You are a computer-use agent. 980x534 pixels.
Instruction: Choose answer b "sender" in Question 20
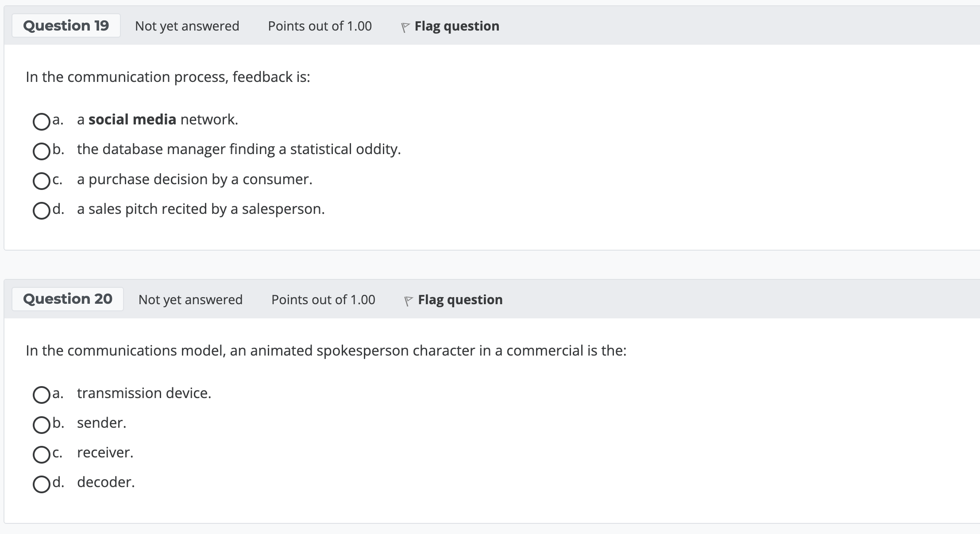click(x=41, y=425)
